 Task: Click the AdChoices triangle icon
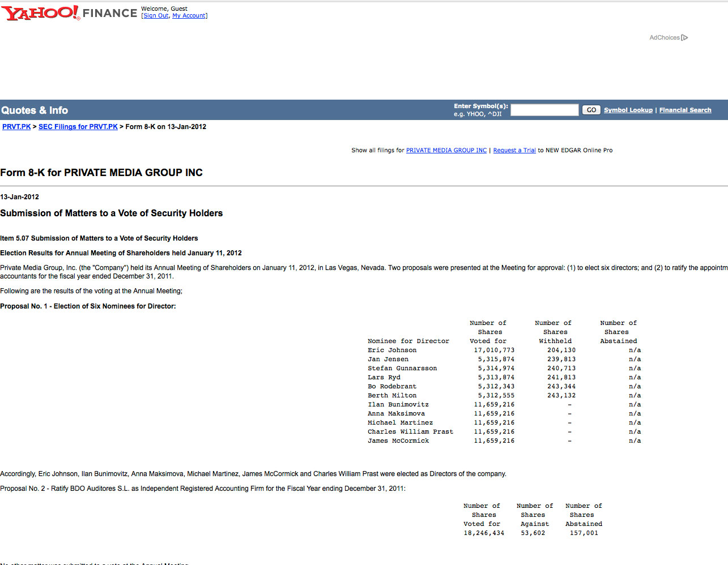(x=685, y=38)
